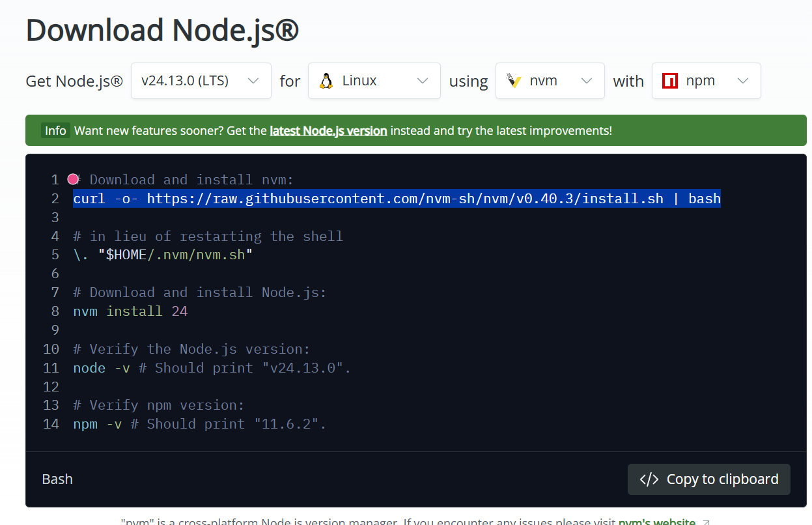Click the Info badge in green banner
The width and height of the screenshot is (812, 525).
click(x=55, y=130)
